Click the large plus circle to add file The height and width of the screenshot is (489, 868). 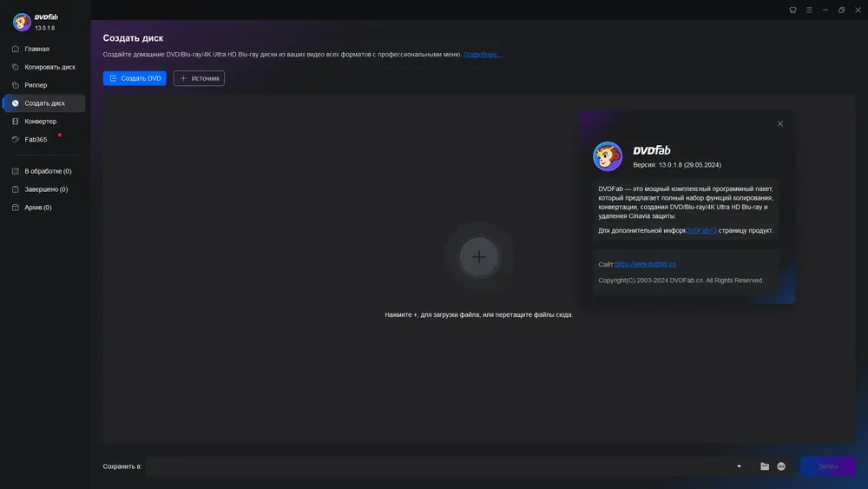tap(479, 257)
